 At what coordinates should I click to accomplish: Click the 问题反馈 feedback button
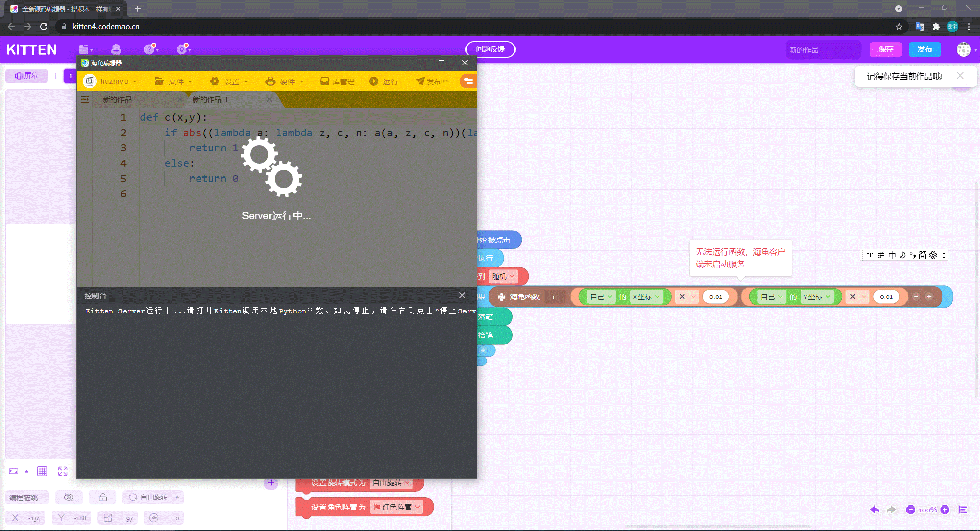(490, 49)
